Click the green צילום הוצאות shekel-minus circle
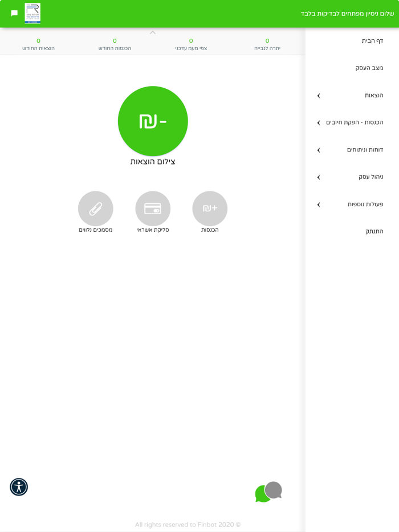This screenshot has width=399, height=532. [153, 121]
